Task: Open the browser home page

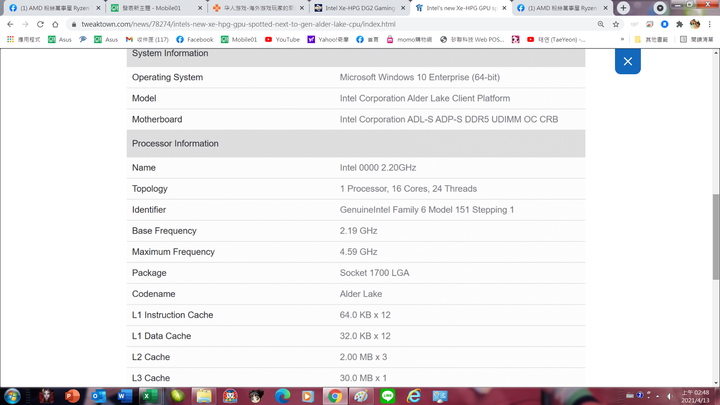Action: tap(55, 24)
